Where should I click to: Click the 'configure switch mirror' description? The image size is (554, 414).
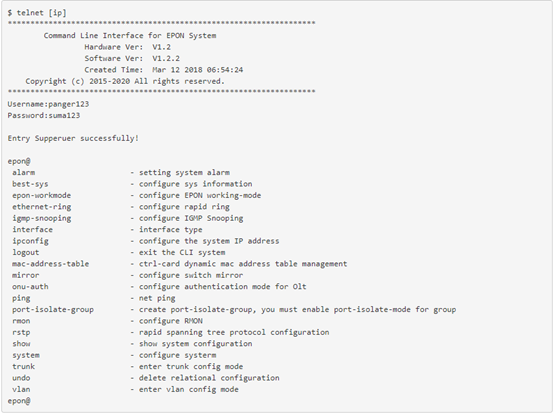click(191, 275)
